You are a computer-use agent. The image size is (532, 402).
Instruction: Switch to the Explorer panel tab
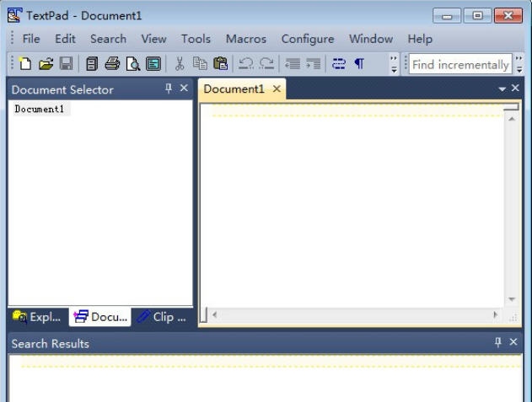click(x=37, y=317)
